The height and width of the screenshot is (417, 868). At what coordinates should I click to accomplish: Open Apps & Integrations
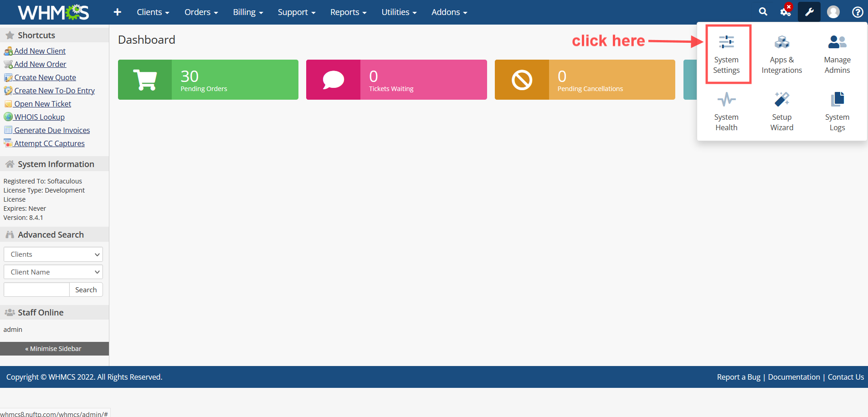tap(781, 55)
